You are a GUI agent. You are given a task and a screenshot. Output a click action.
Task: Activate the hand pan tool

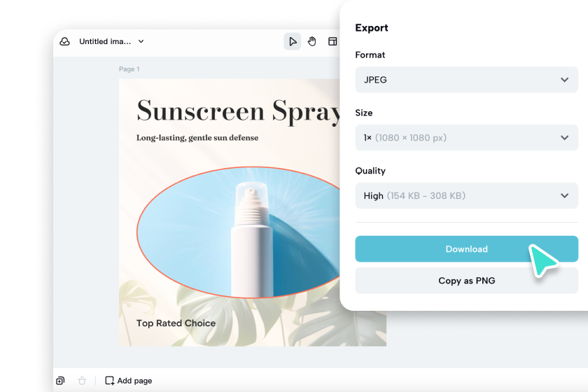coord(312,41)
